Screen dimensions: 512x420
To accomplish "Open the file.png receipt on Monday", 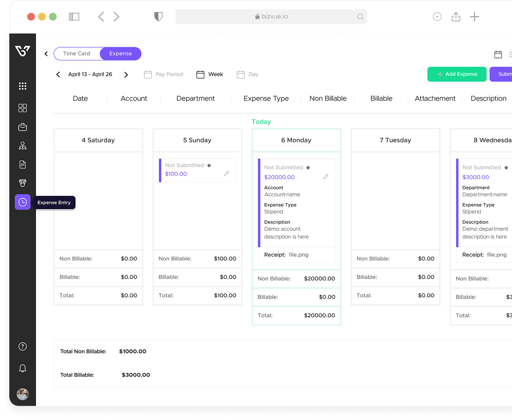I will [x=298, y=255].
